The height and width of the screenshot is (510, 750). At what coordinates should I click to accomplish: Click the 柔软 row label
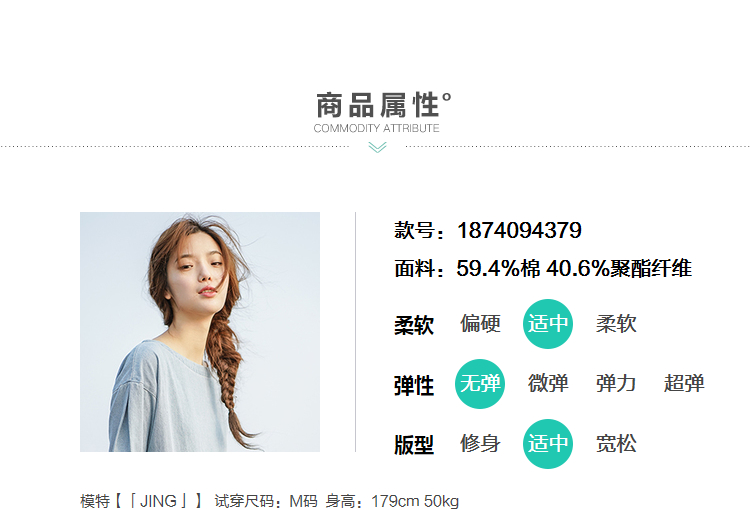pyautogui.click(x=414, y=325)
